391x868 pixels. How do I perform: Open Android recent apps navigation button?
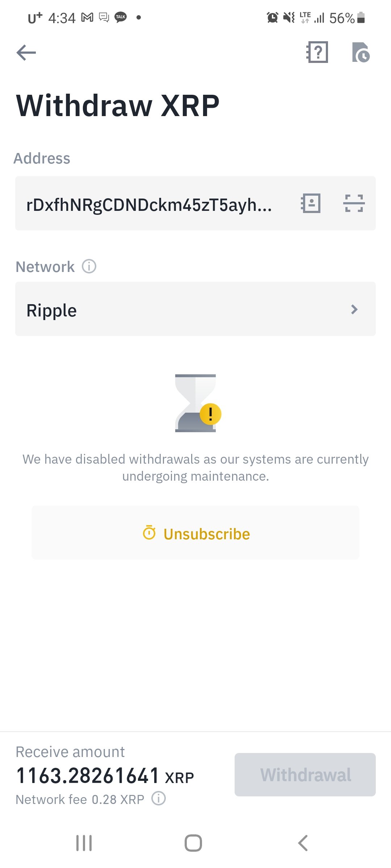[x=84, y=843]
